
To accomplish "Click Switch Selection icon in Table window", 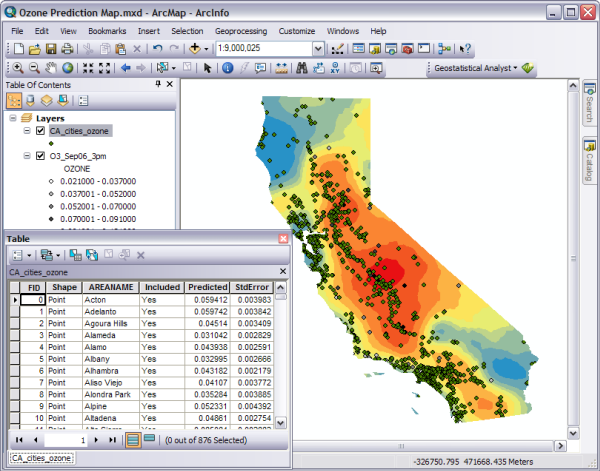I will pyautogui.click(x=92, y=255).
